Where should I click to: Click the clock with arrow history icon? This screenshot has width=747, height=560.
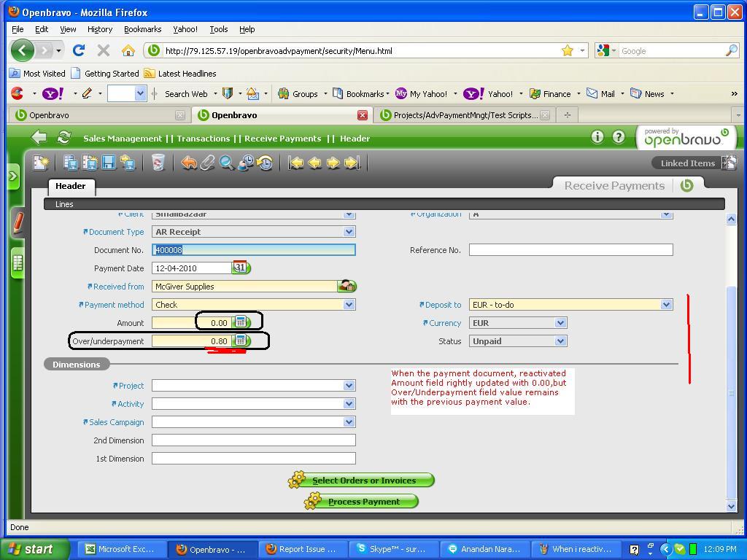pyautogui.click(x=264, y=163)
